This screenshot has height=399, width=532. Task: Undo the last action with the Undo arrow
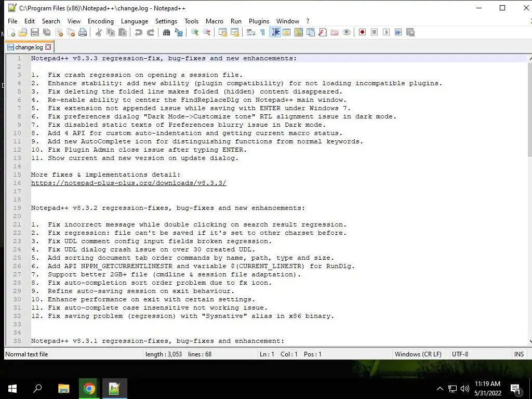tap(138, 32)
